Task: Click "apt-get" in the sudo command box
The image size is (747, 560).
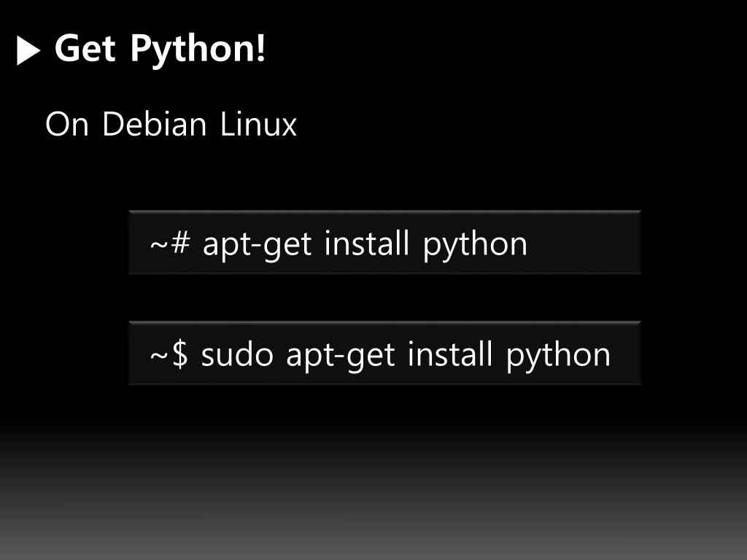Action: click(x=341, y=356)
